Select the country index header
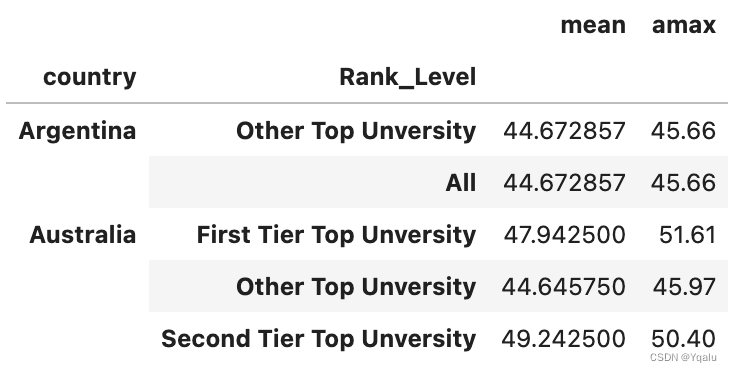 [x=90, y=77]
